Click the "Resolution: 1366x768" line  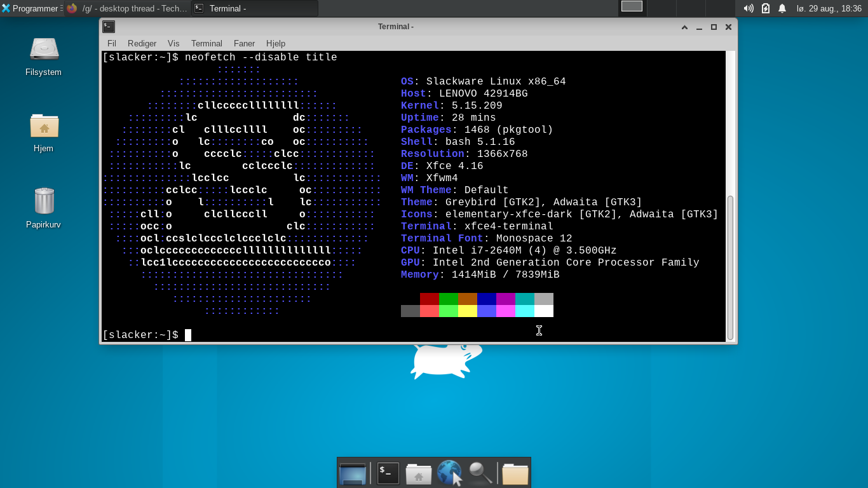pos(465,154)
